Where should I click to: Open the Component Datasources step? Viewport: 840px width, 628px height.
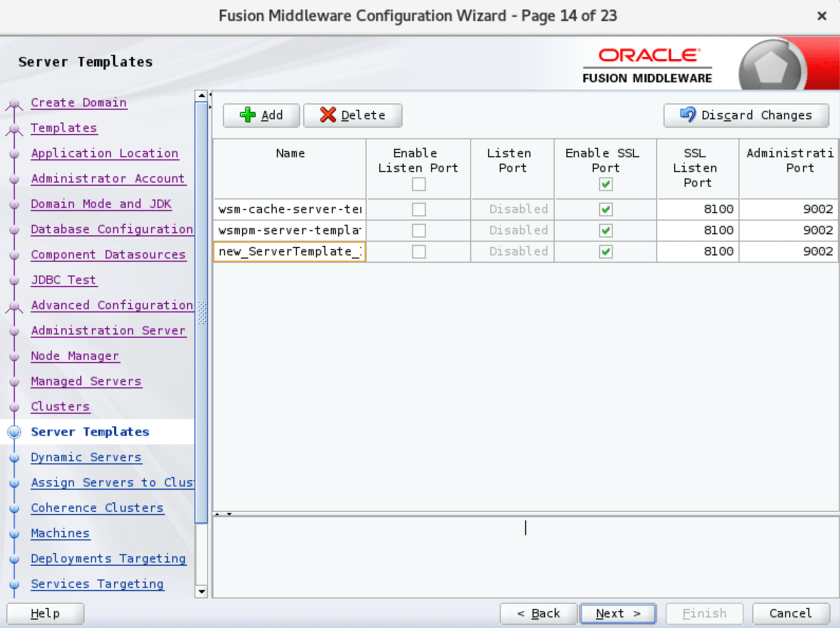click(x=108, y=255)
